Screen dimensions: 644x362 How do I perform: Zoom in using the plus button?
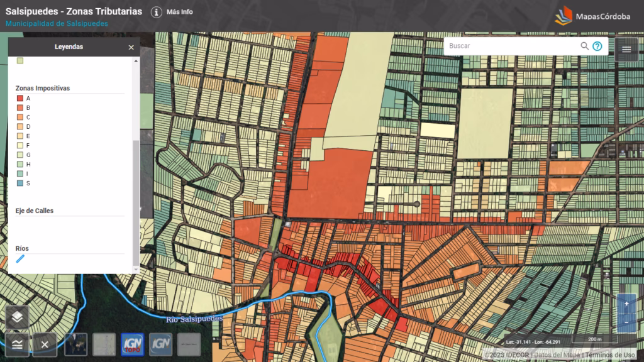(626, 304)
